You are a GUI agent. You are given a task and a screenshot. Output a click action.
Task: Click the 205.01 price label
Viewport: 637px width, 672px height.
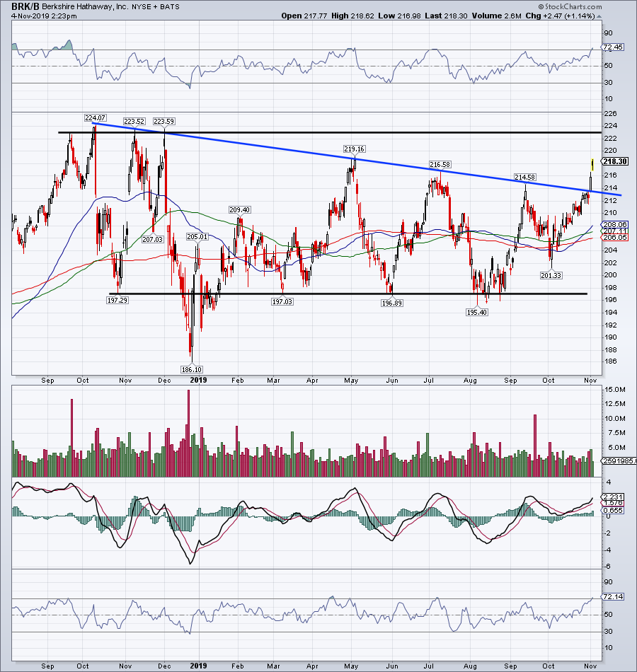[x=197, y=236]
